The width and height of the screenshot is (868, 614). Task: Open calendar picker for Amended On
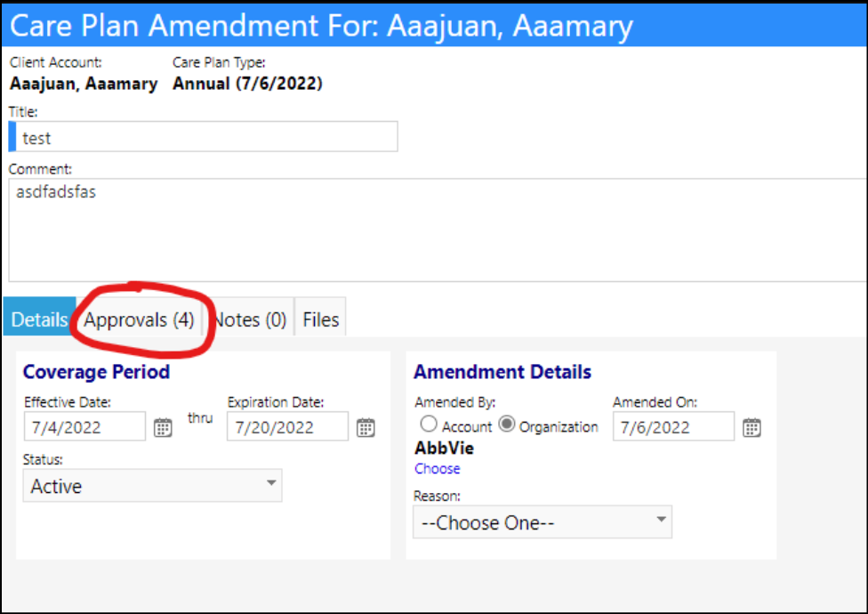pyautogui.click(x=751, y=427)
